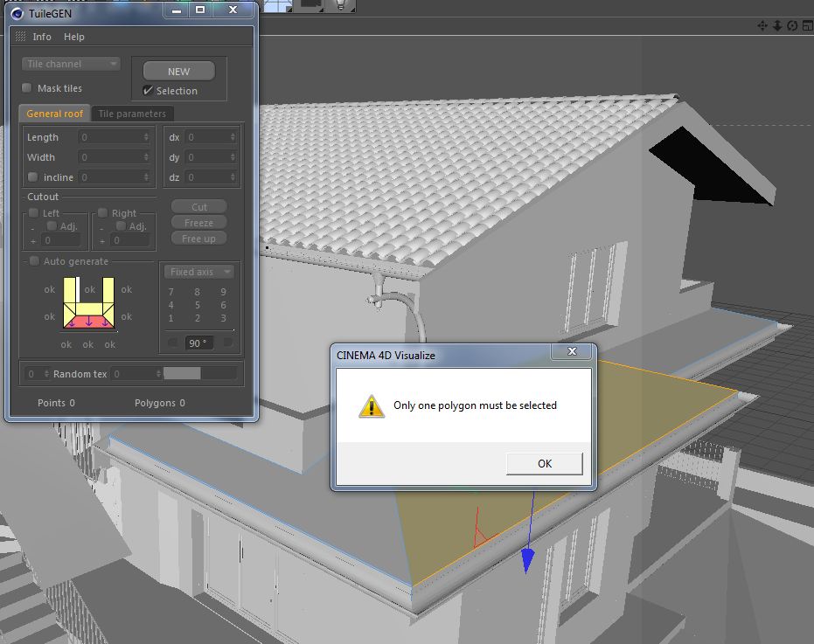Click number 5 in the axis keypad
814x644 pixels.
tap(198, 305)
